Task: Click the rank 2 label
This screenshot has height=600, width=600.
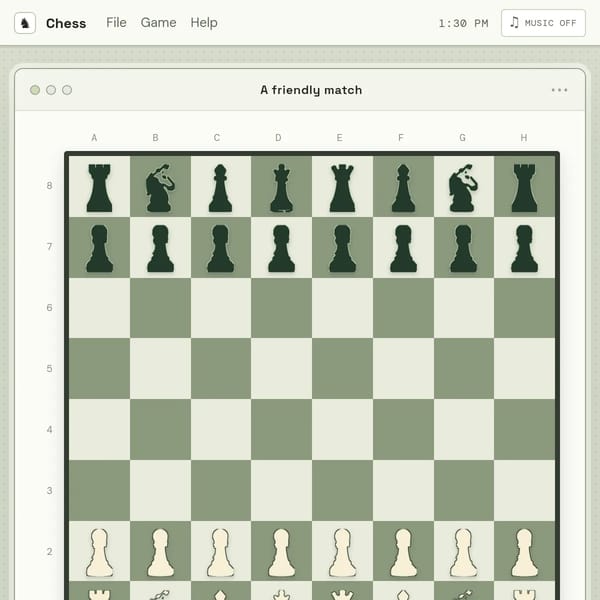Action: coord(49,552)
